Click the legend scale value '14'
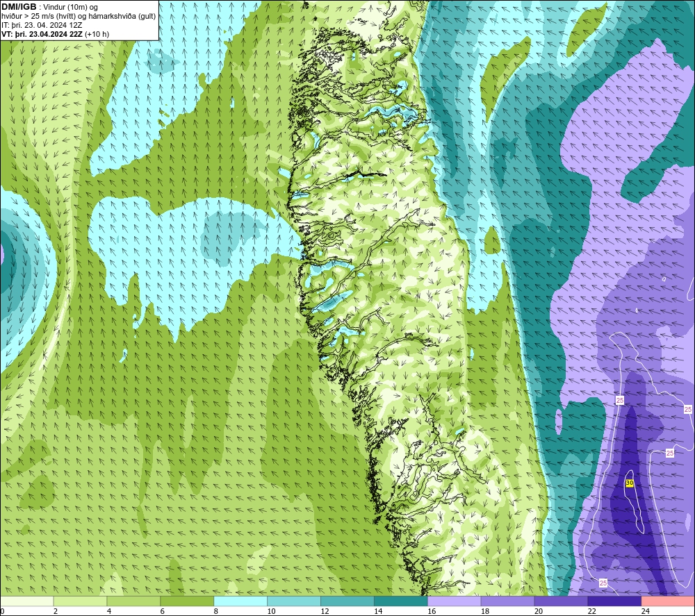This screenshot has height=616, width=695. click(x=378, y=611)
